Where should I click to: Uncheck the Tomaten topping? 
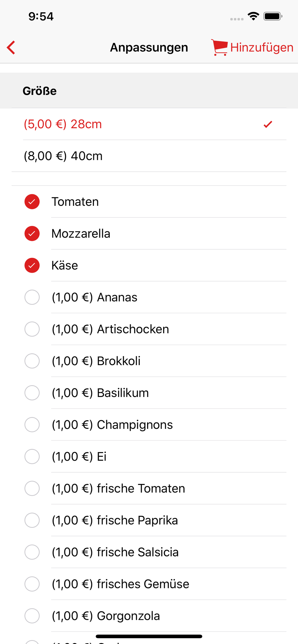pos(32,202)
